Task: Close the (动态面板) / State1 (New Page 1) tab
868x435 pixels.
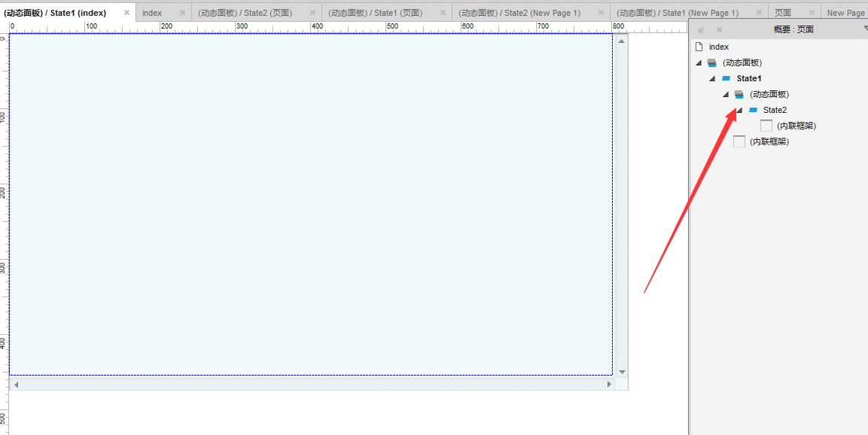Action: pos(759,12)
